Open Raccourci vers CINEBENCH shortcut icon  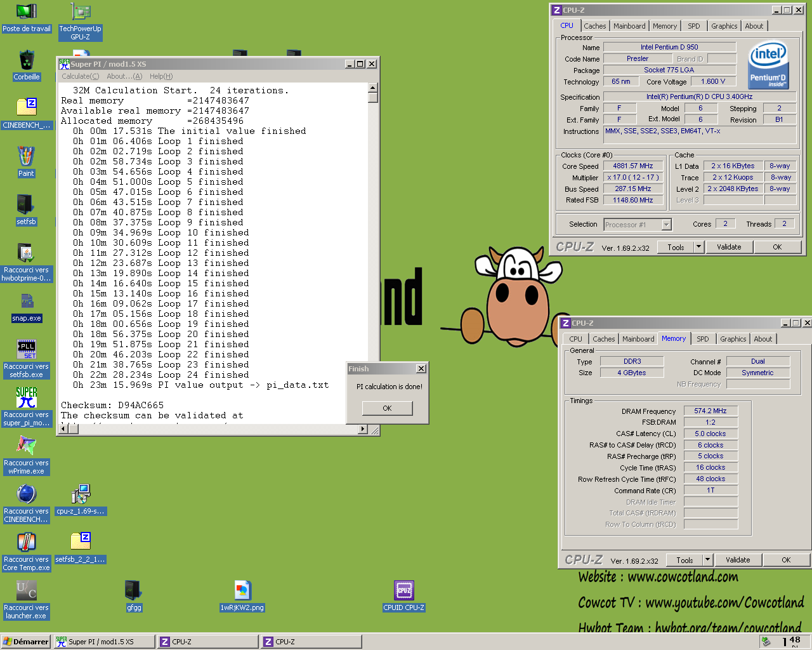26,503
